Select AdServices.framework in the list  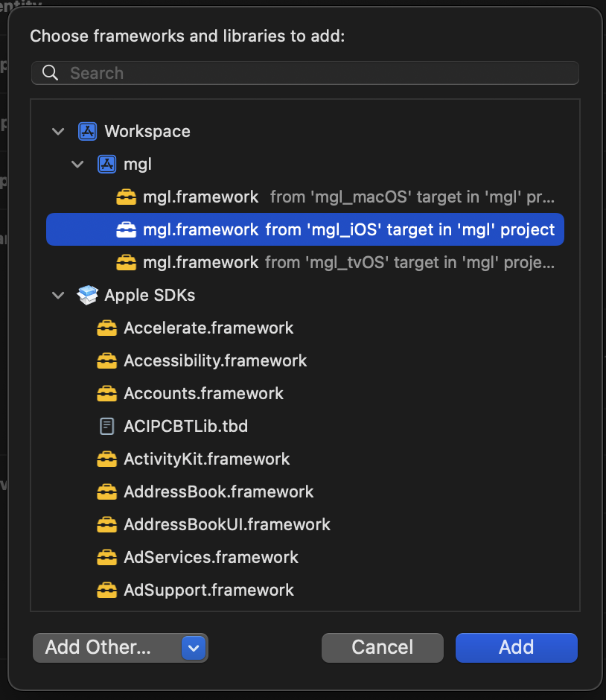(x=305, y=557)
